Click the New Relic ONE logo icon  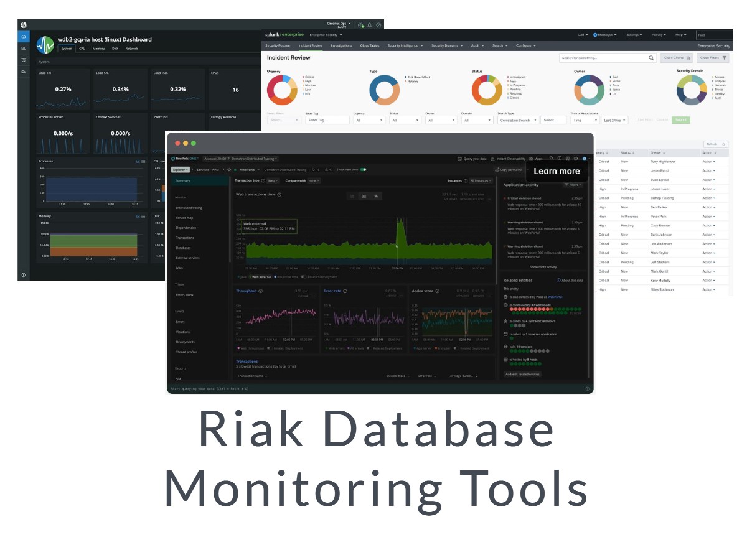click(x=173, y=157)
